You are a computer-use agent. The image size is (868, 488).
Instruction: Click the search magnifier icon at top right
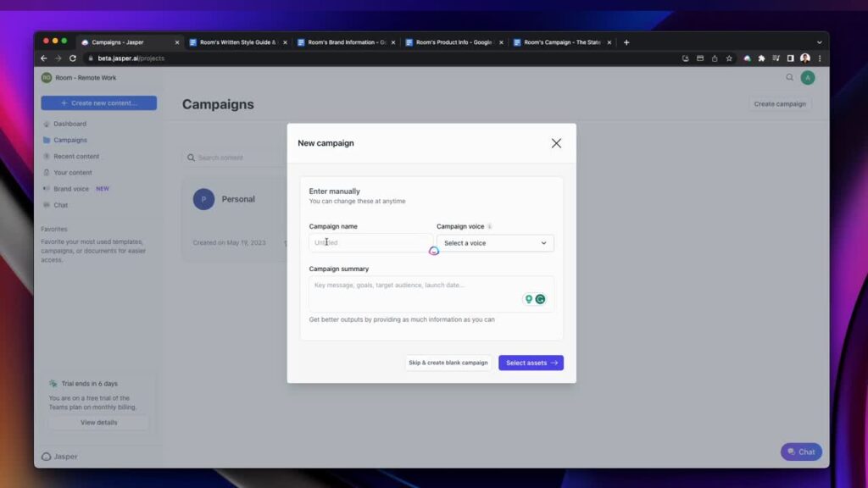[789, 77]
